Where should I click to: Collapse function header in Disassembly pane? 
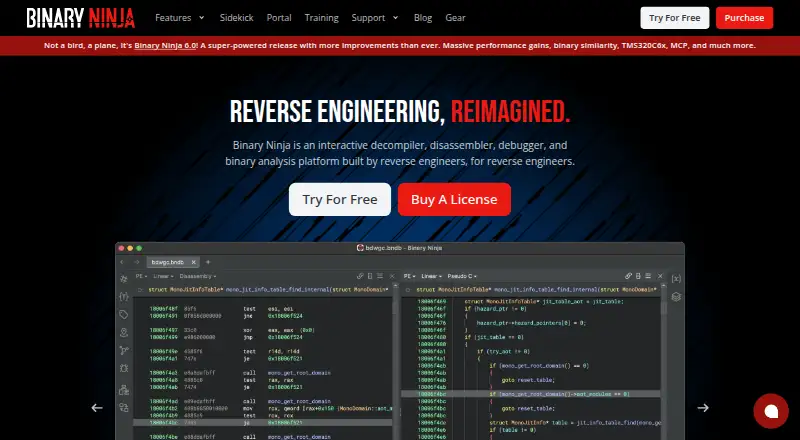pos(140,290)
